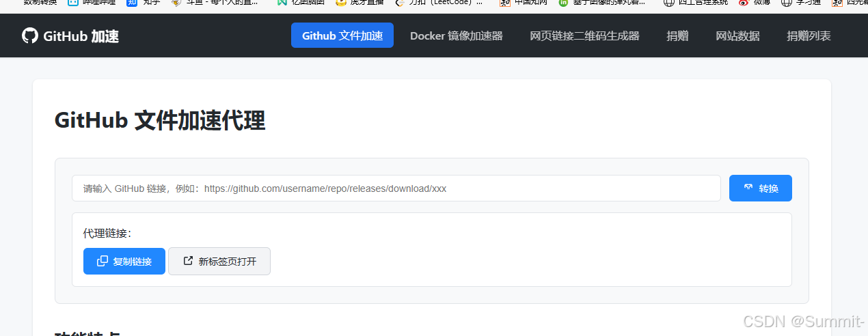Click the 新标签页打开 button
This screenshot has height=336, width=868.
pos(219,261)
